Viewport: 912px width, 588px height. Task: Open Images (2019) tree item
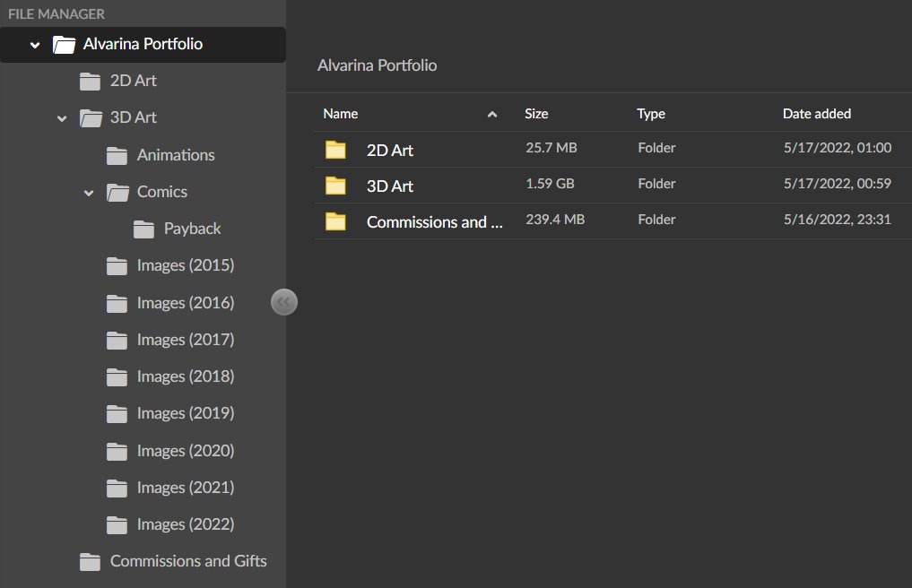[186, 413]
